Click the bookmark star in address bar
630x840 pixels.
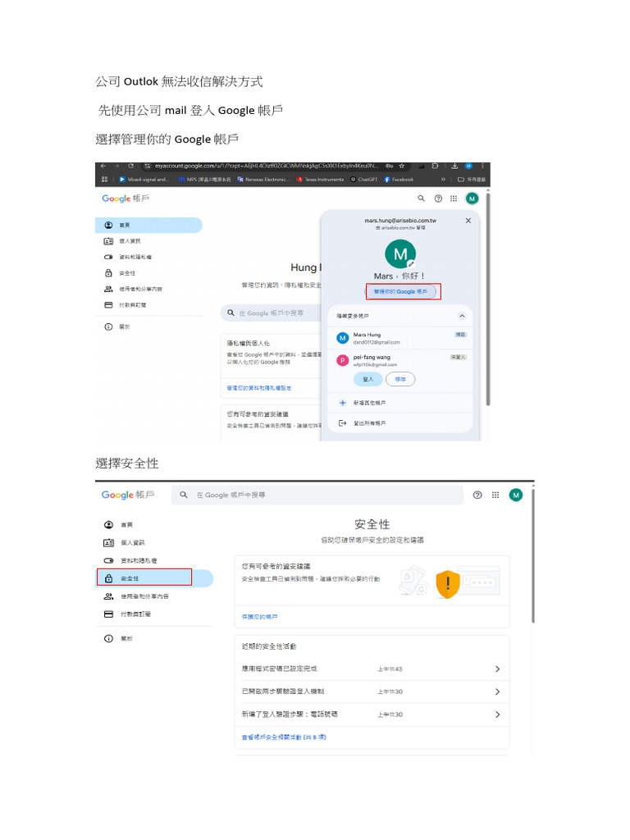(x=402, y=166)
